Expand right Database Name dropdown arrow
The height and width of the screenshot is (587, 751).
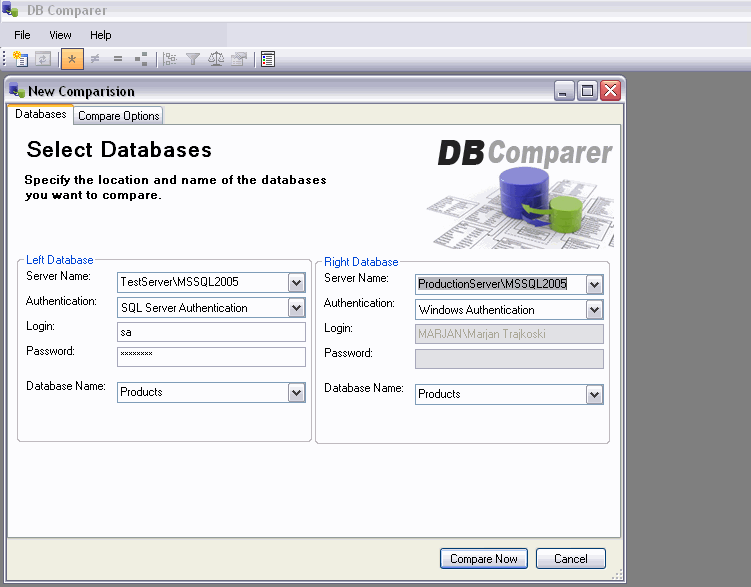click(x=594, y=395)
